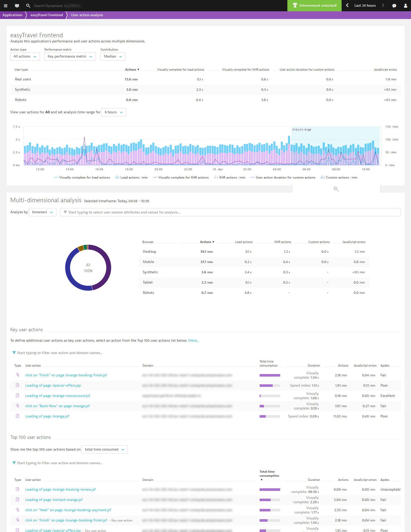411x532 pixels.
Task: Click page icon for /orange-newaccount.jsf row
Action: click(x=17, y=395)
